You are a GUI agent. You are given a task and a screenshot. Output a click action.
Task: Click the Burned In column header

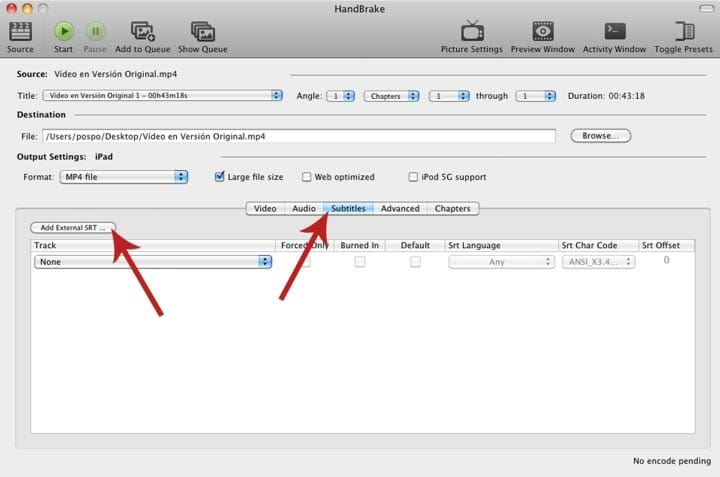(360, 245)
